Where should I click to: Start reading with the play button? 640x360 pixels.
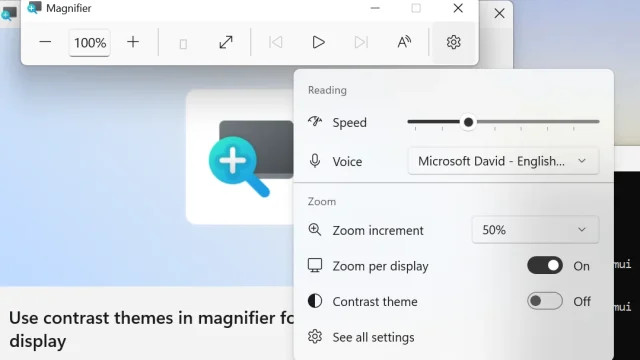tap(318, 42)
